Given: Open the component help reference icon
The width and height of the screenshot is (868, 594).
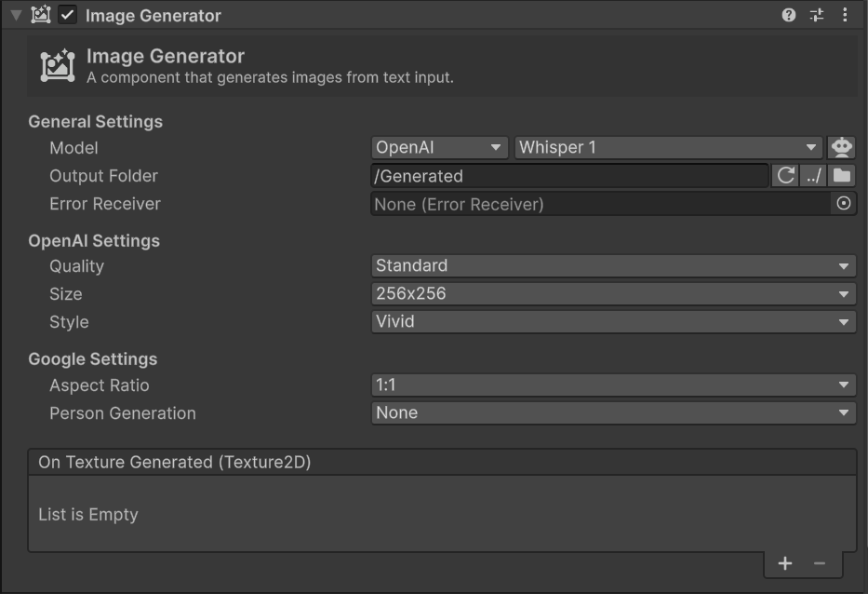Looking at the screenshot, I should coord(789,15).
